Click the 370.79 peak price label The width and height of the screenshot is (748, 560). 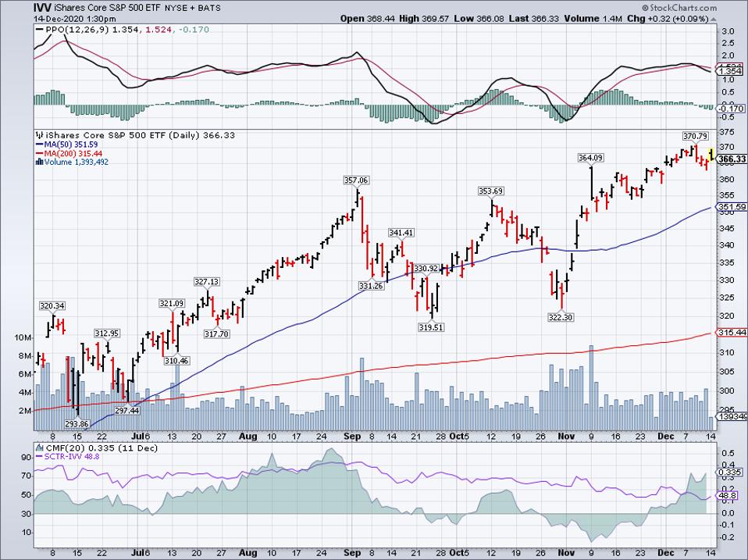coord(695,137)
